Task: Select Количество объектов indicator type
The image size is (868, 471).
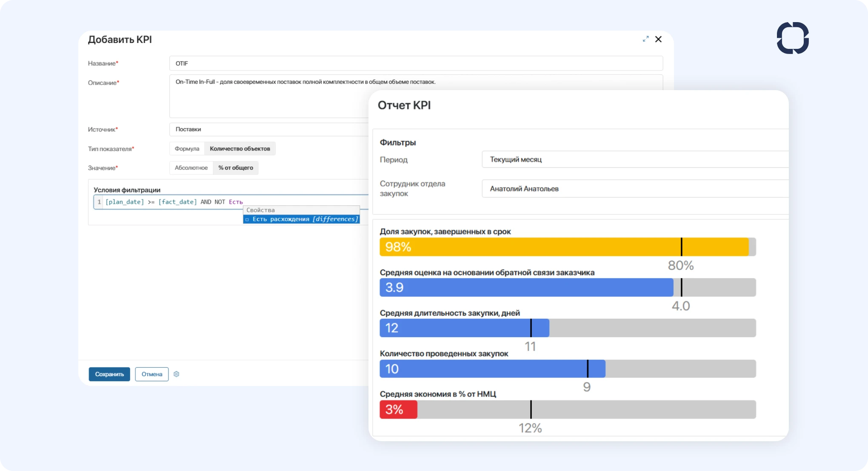Action: pyautogui.click(x=240, y=149)
